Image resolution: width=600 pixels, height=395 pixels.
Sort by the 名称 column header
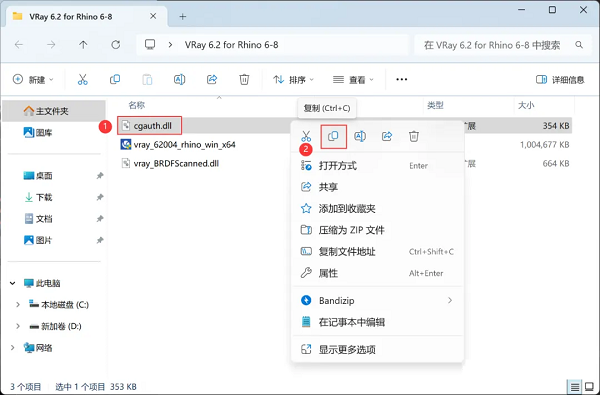coord(137,105)
